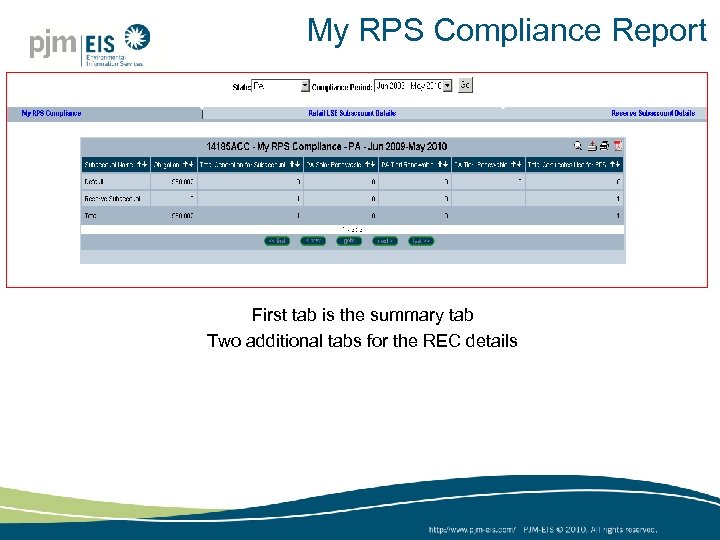Screen dimensions: 720x540
Task: Click the goto page button
Action: tap(349, 241)
